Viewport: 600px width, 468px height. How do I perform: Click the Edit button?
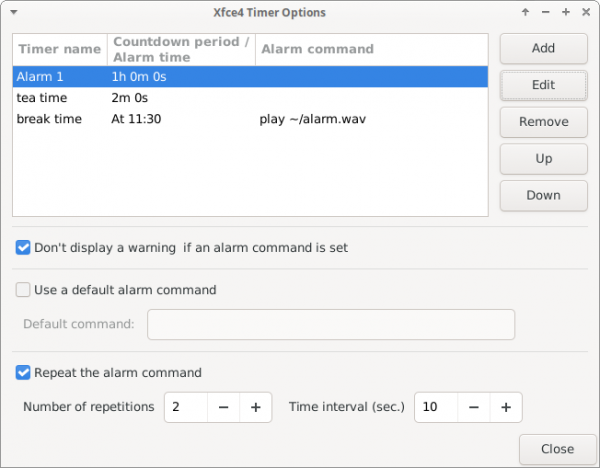tap(543, 85)
